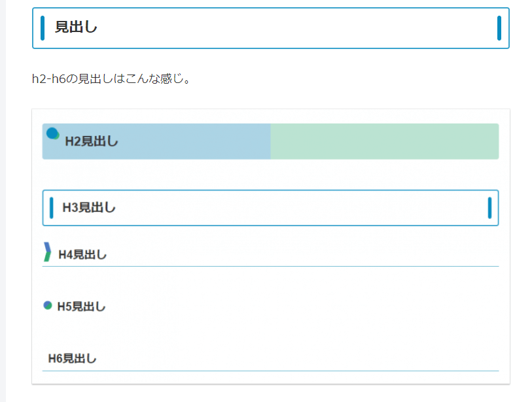Click the left blue bar of the H3見出し box

point(51,207)
